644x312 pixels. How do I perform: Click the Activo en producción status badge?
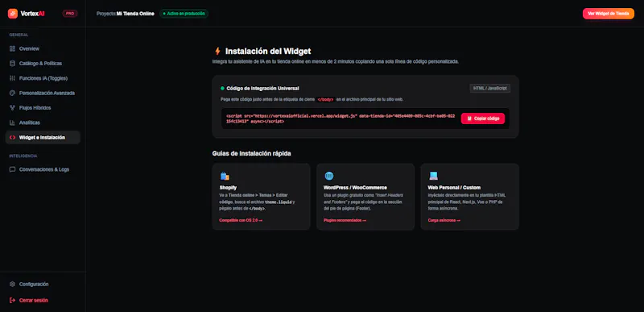(184, 14)
